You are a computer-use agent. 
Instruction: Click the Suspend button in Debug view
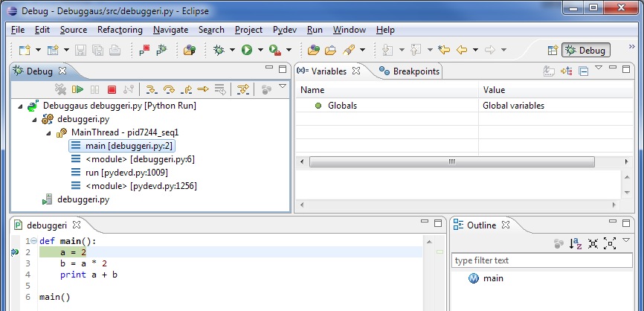[x=95, y=89]
